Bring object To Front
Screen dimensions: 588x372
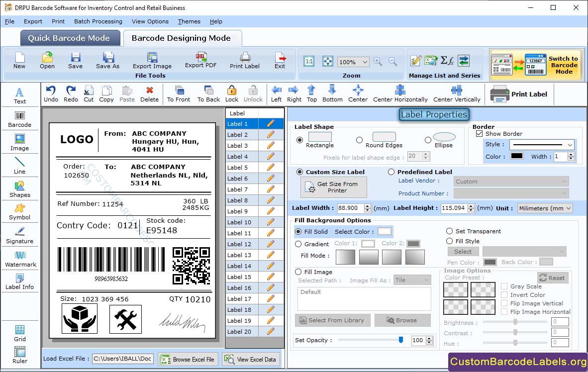click(179, 94)
